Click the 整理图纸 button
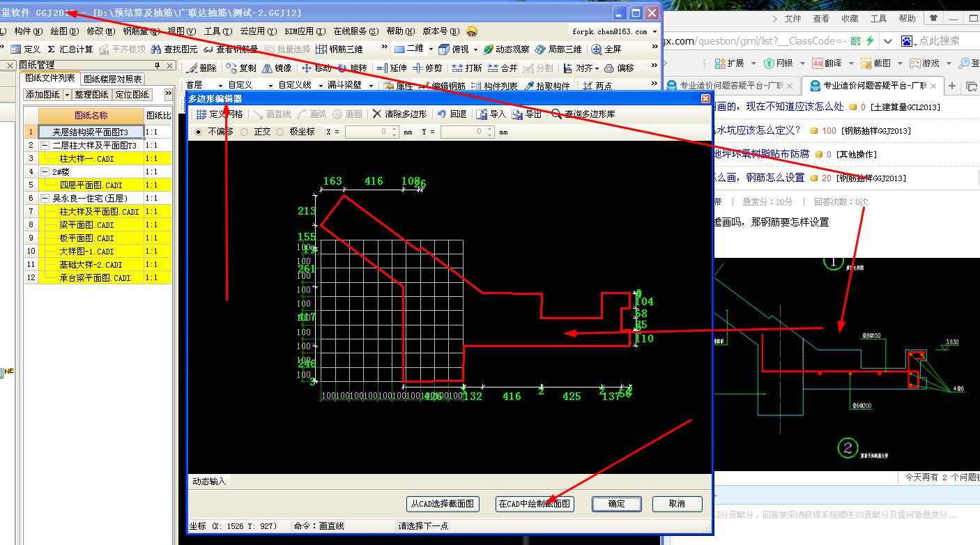The width and height of the screenshot is (980, 545). [92, 95]
